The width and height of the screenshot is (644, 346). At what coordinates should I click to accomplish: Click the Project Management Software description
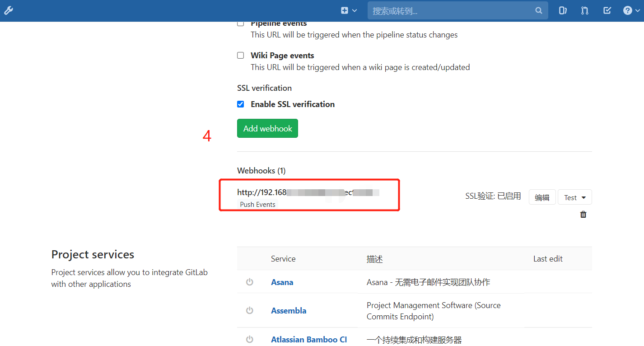(434, 311)
